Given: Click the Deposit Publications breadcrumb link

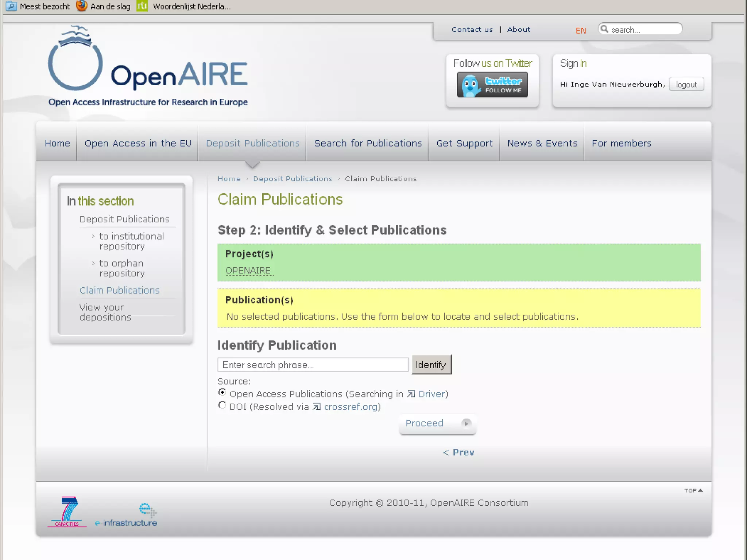Looking at the screenshot, I should tap(293, 179).
